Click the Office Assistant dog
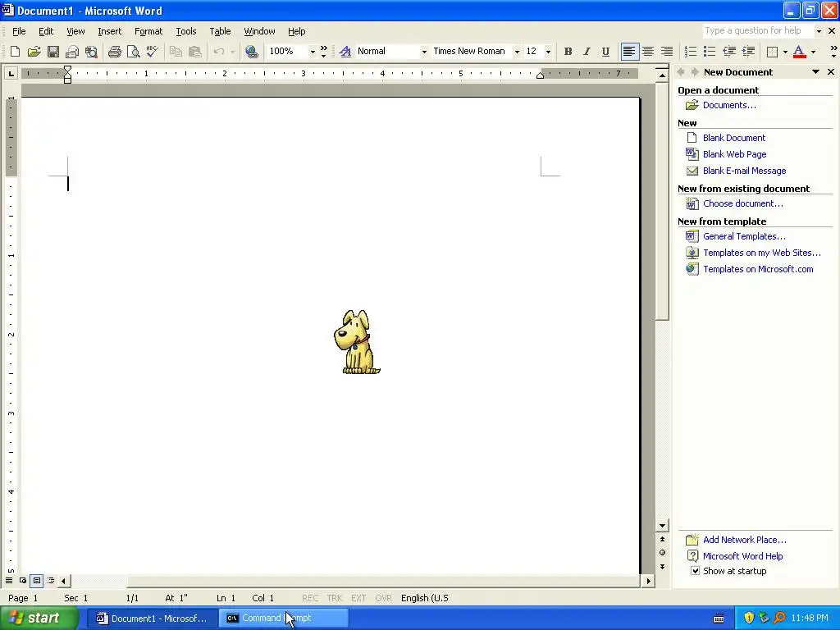 coord(357,342)
